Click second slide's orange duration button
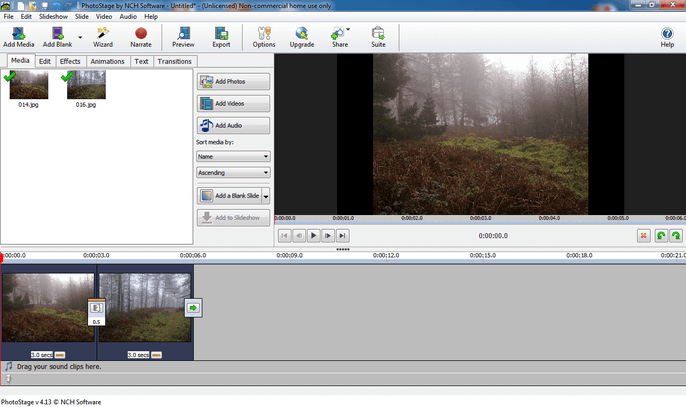The width and height of the screenshot is (686, 407). pos(157,355)
